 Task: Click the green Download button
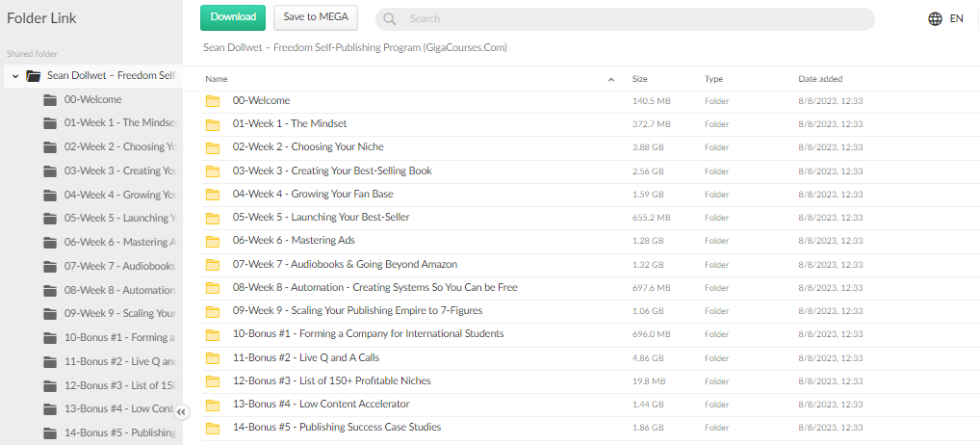point(233,17)
